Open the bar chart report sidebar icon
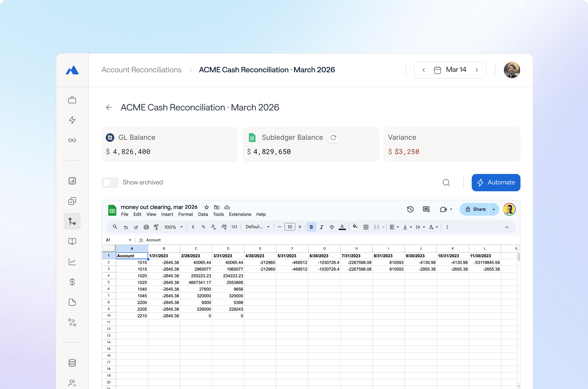This screenshot has width=588, height=389. (72, 181)
